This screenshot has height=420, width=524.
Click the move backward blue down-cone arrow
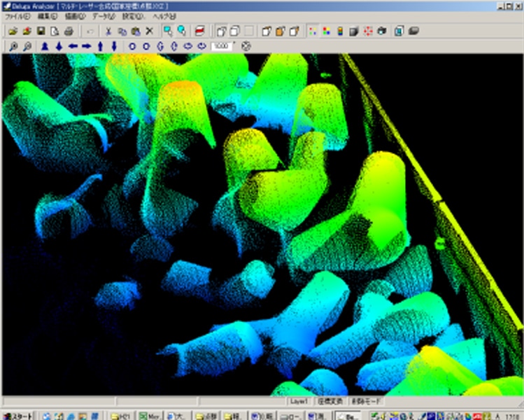pos(59,46)
